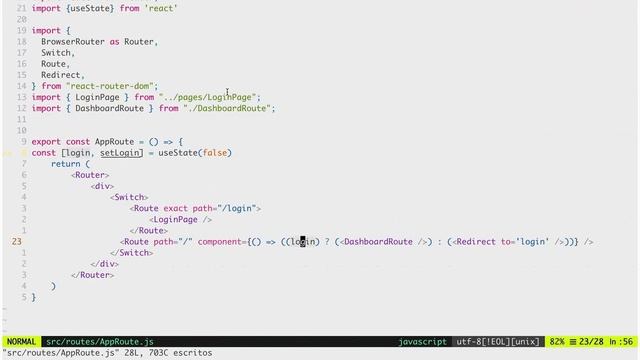Screen dimensions: 640x360
Task: Click the "react-router-dom" string
Action: point(109,86)
